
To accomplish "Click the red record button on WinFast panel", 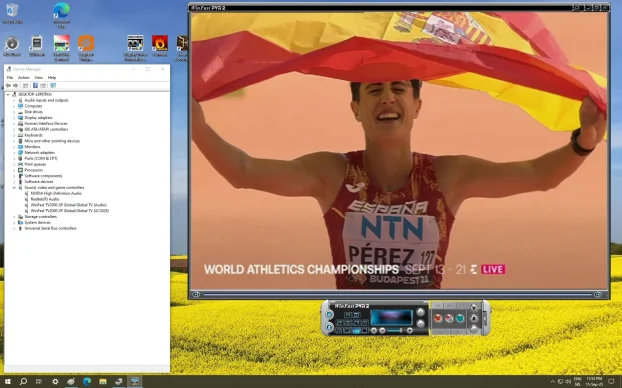I will coord(438,318).
